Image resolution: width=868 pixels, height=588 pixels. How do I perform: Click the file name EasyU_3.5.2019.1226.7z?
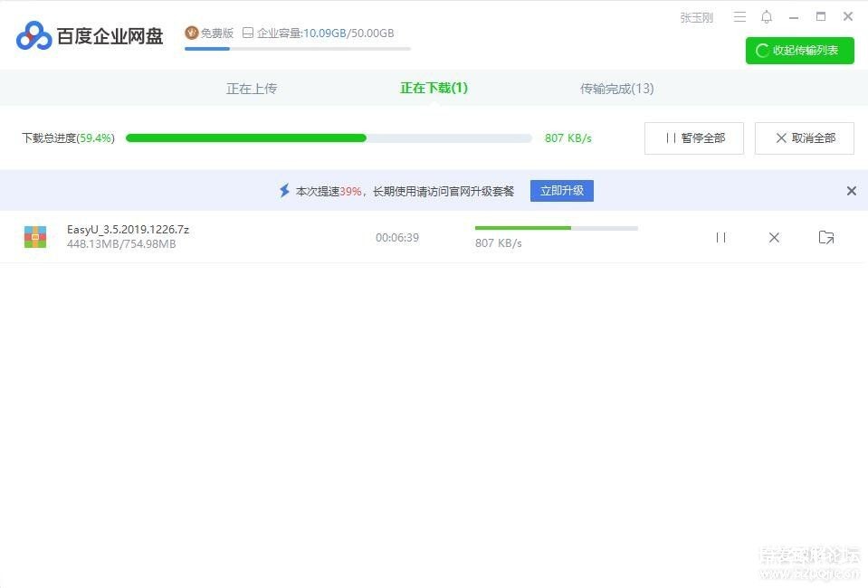point(128,229)
